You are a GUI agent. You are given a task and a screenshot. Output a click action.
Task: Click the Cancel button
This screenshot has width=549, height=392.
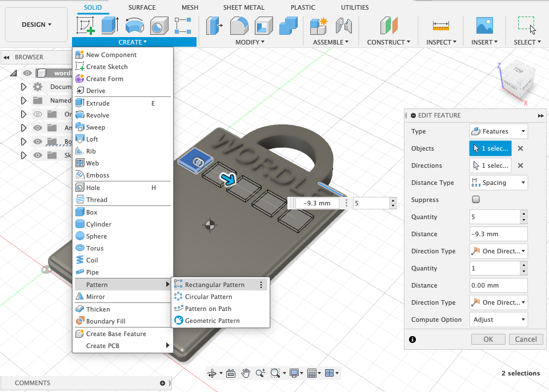pos(526,339)
